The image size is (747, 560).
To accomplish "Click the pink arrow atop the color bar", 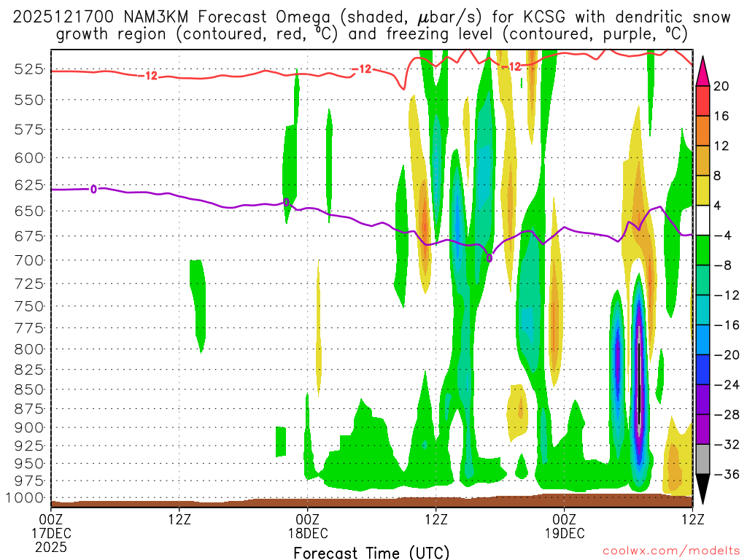I will [703, 71].
